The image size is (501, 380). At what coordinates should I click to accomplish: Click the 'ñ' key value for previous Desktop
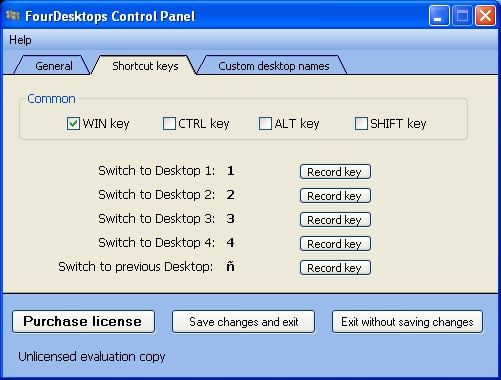click(x=230, y=267)
